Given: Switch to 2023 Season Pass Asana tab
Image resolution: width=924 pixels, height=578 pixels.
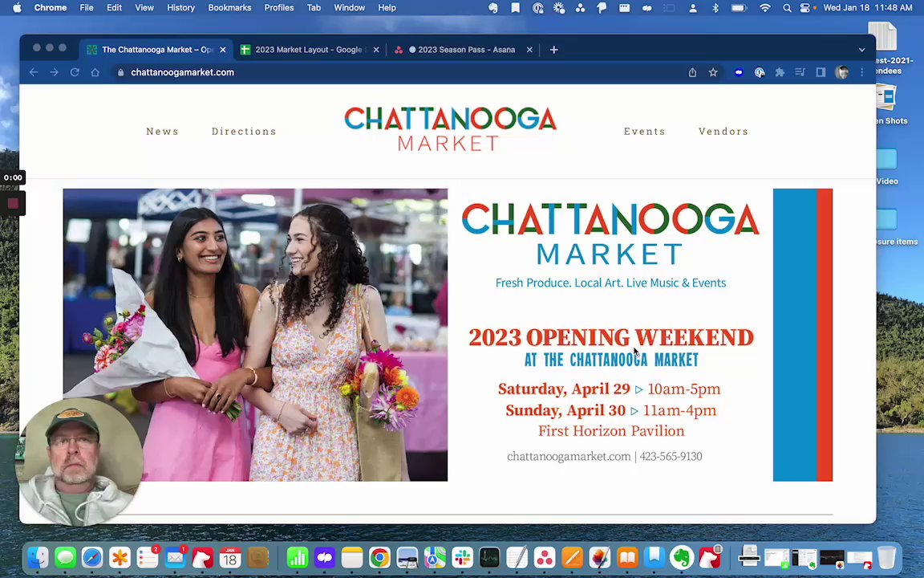Looking at the screenshot, I should pos(462,50).
